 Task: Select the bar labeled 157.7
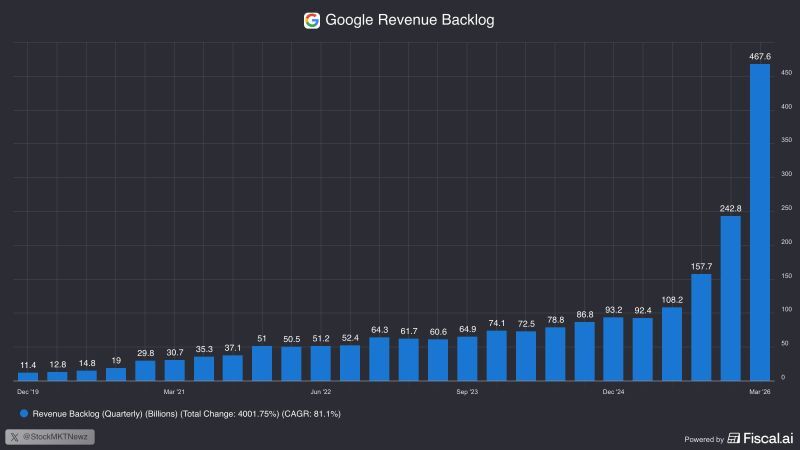(x=701, y=327)
